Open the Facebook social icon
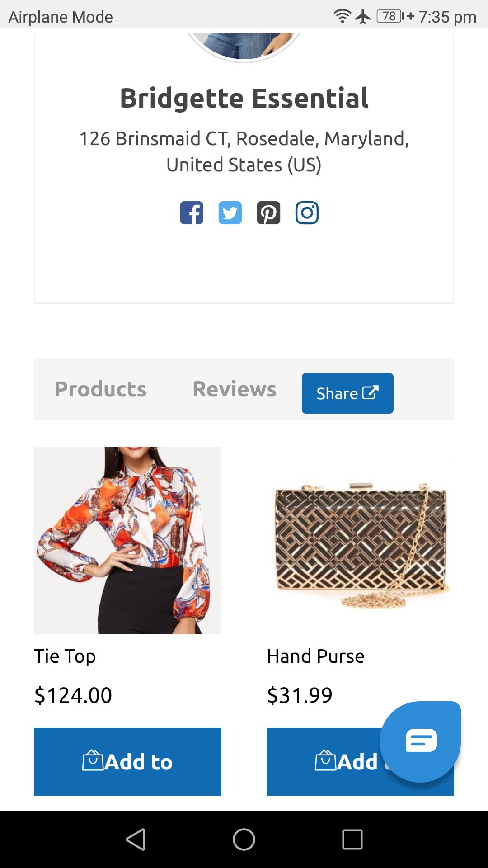The image size is (488, 868). (x=192, y=212)
